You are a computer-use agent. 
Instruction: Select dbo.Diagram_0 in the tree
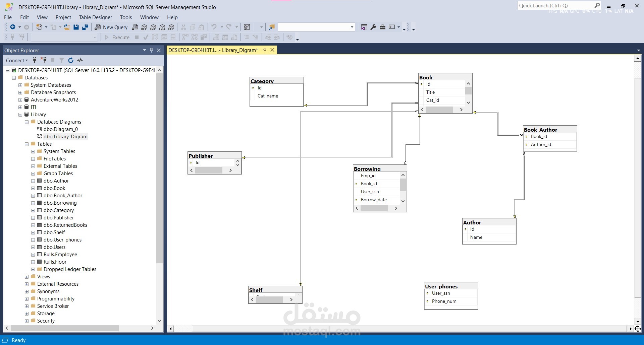61,129
